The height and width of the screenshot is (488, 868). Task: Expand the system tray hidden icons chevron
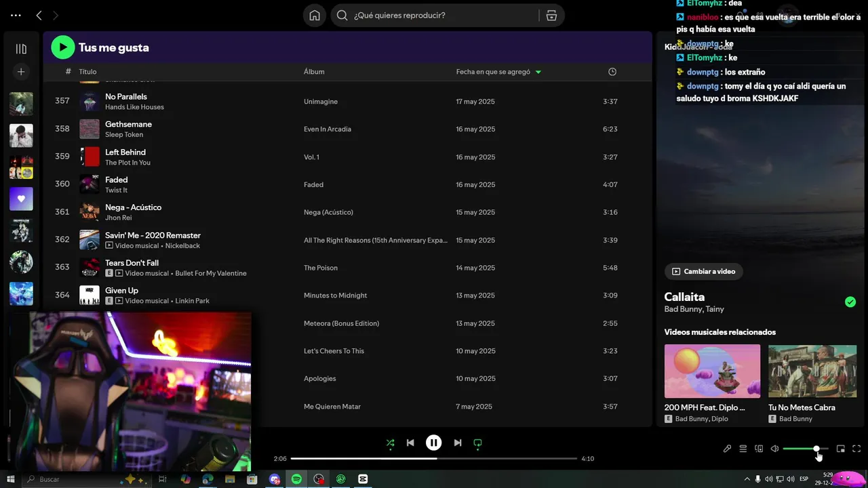[747, 479]
